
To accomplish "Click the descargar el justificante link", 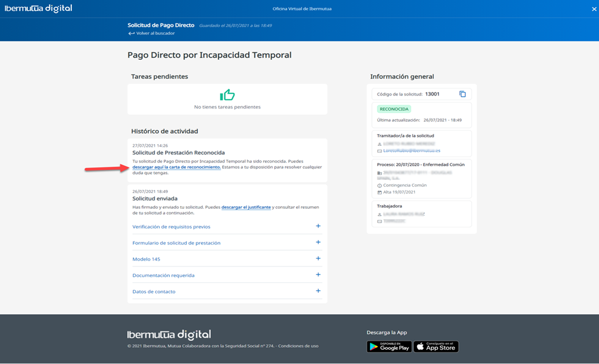I will pos(246,207).
